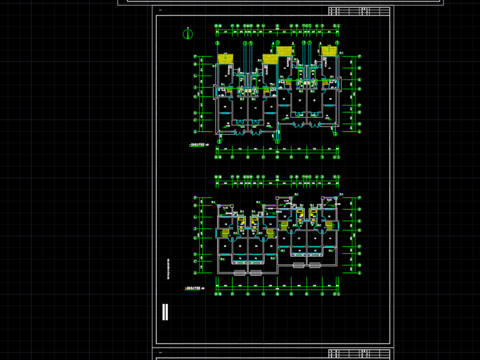This screenshot has height=360, width=480.
Task: Pick the top horizontal dimension line of upper plan
Action: click(277, 32)
